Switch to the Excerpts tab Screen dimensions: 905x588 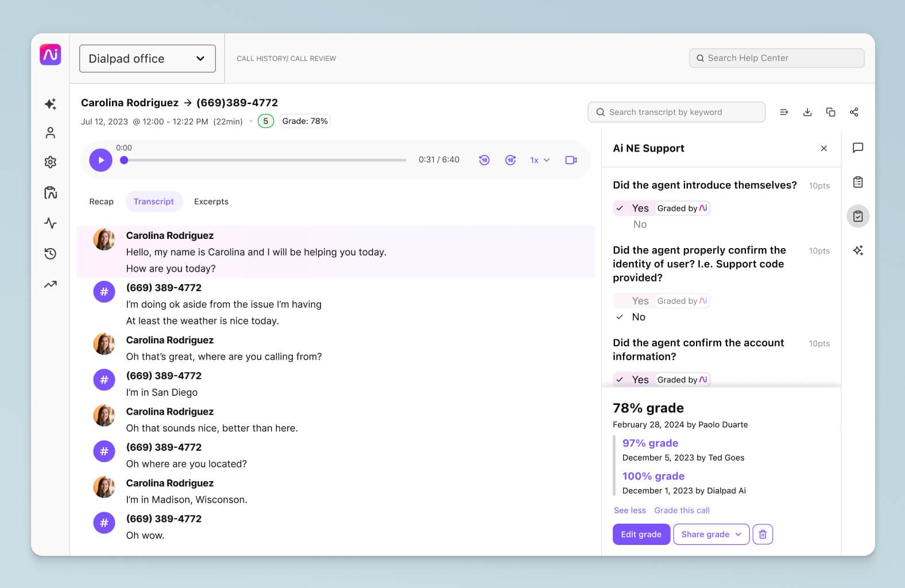(211, 202)
